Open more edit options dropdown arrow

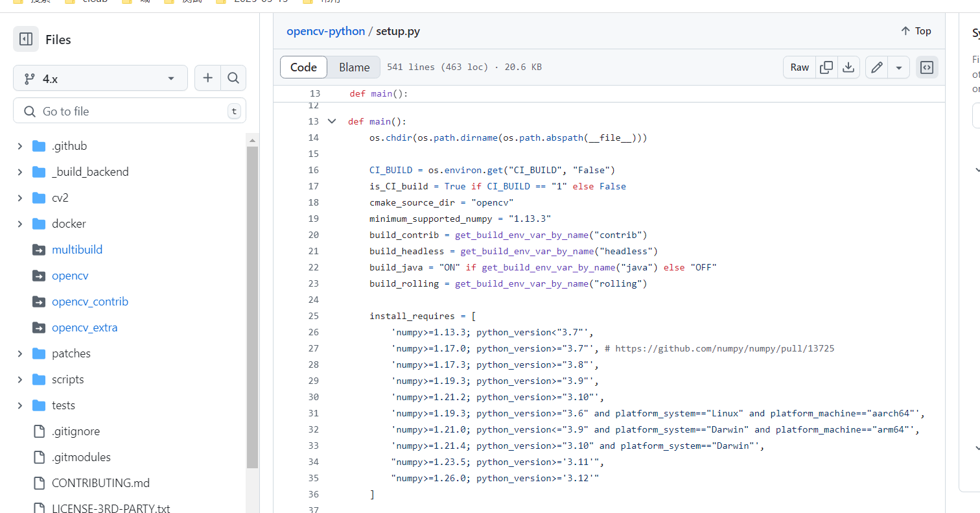pos(899,67)
